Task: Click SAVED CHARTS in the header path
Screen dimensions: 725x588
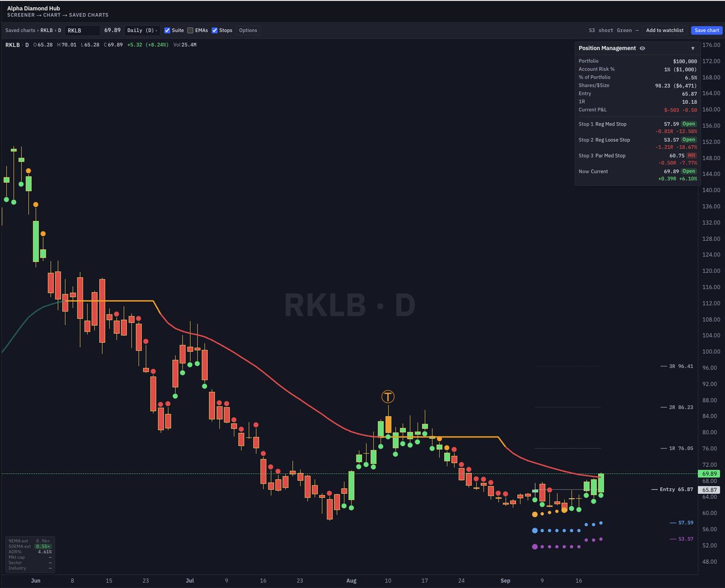Action: point(89,14)
